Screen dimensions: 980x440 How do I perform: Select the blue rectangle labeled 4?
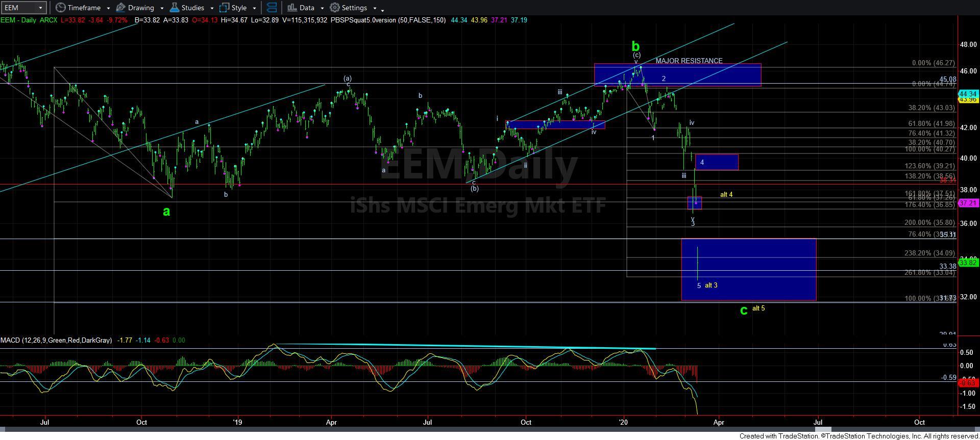pos(716,162)
